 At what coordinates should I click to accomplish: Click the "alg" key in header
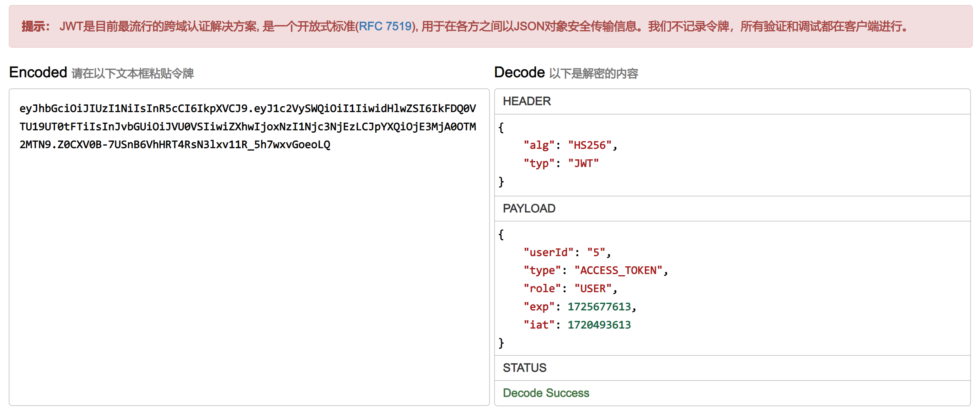pos(539,145)
